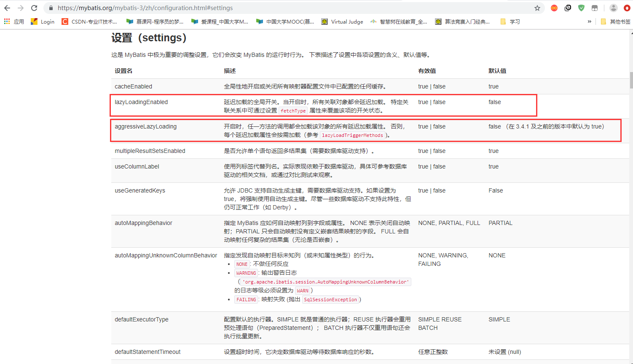633x364 pixels.
Task: Bookmark this page with the star icon
Action: [537, 8]
